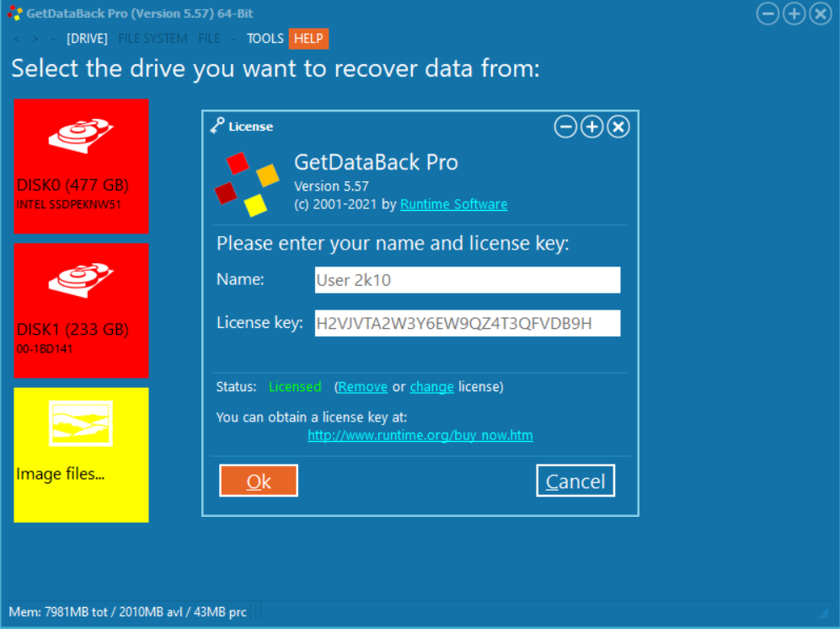Open the HELP menu
Viewport: 840px width, 629px height.
[308, 39]
